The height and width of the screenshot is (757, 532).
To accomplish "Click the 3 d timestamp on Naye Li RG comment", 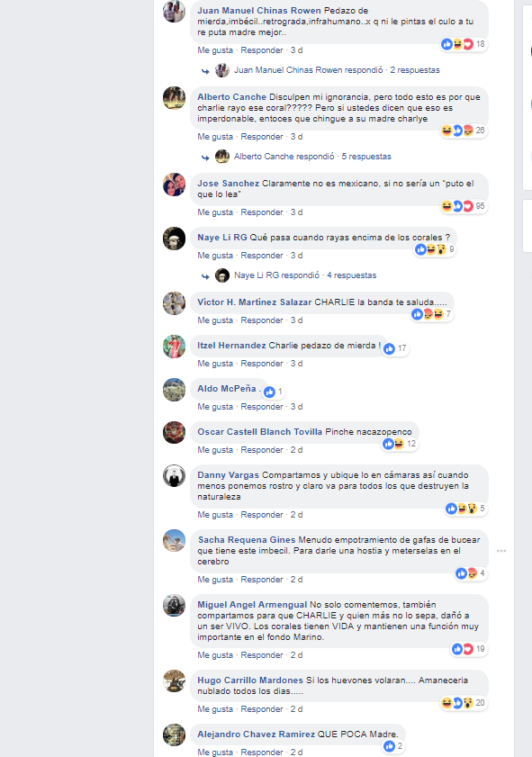I will coord(296,256).
